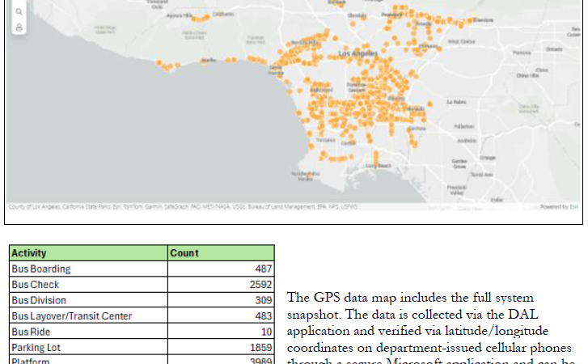
Task: Select the West Covina map label
Action: tap(461, 41)
